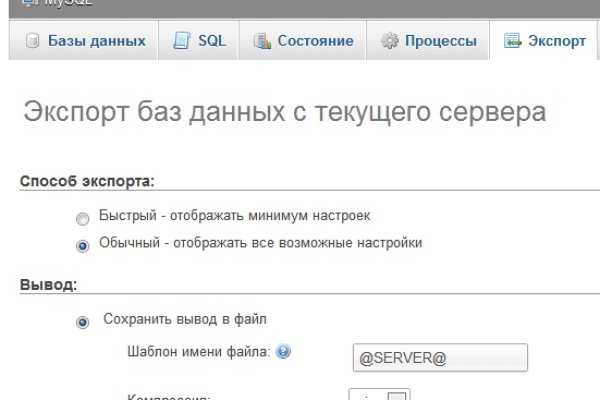
Task: Select the Экспорт tab label
Action: click(x=556, y=42)
